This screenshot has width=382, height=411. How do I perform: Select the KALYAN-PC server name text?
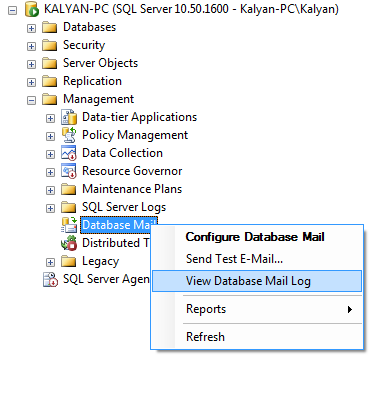192,9
